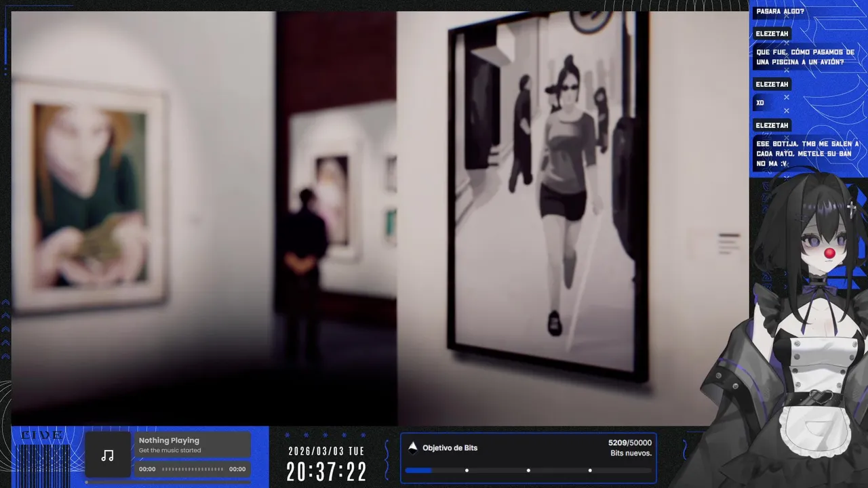Viewport: 868px width, 488px height.
Task: Click the Objetivo de Bits progress bar
Action: click(528, 470)
